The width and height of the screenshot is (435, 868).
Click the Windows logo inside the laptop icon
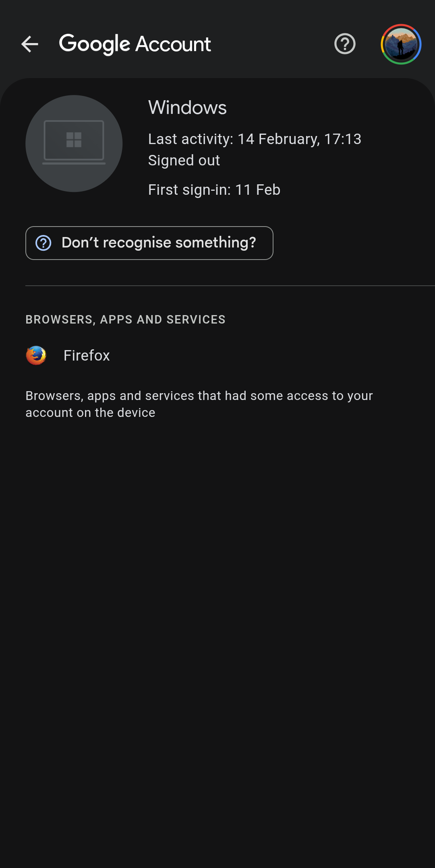(74, 140)
